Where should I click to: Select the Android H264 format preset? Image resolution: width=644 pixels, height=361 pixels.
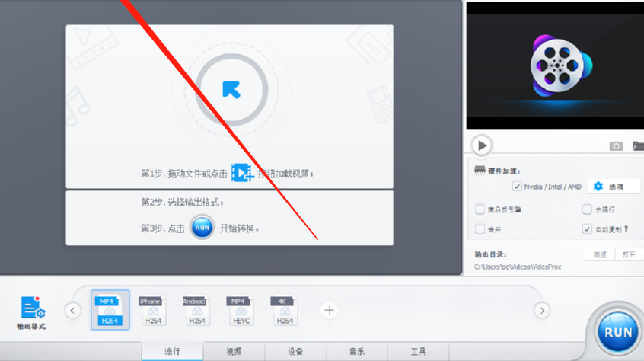point(196,311)
